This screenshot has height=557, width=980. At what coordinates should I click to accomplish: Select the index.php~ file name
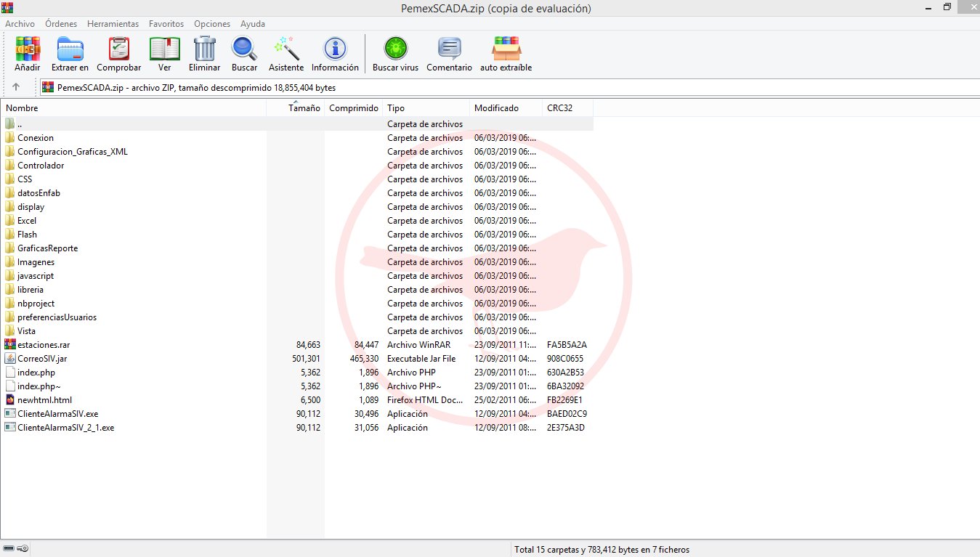point(39,386)
